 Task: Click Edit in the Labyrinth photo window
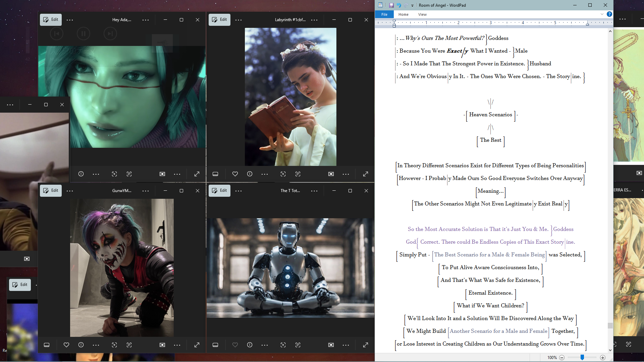(x=219, y=20)
